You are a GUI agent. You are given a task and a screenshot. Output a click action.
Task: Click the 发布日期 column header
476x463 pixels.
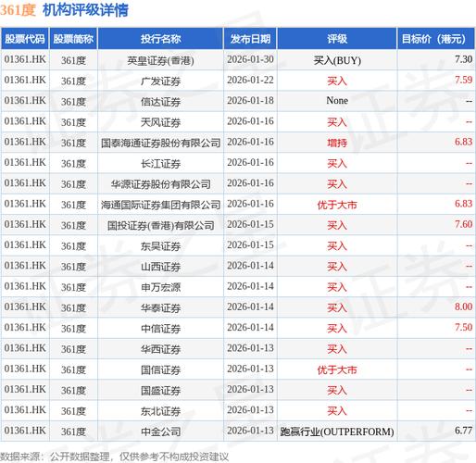point(250,39)
